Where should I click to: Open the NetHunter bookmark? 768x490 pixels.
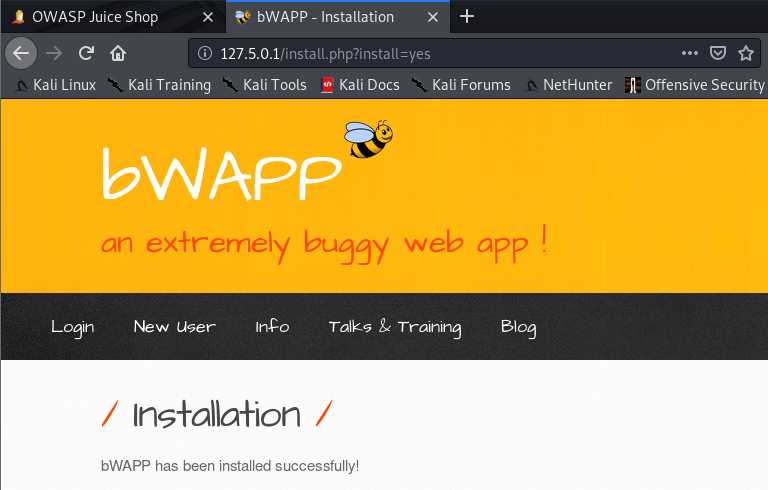click(x=568, y=85)
